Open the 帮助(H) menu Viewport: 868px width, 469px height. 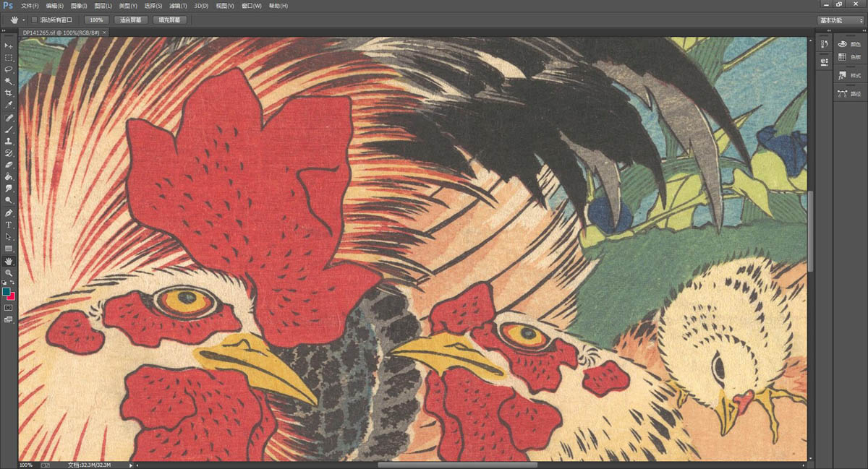coord(278,6)
